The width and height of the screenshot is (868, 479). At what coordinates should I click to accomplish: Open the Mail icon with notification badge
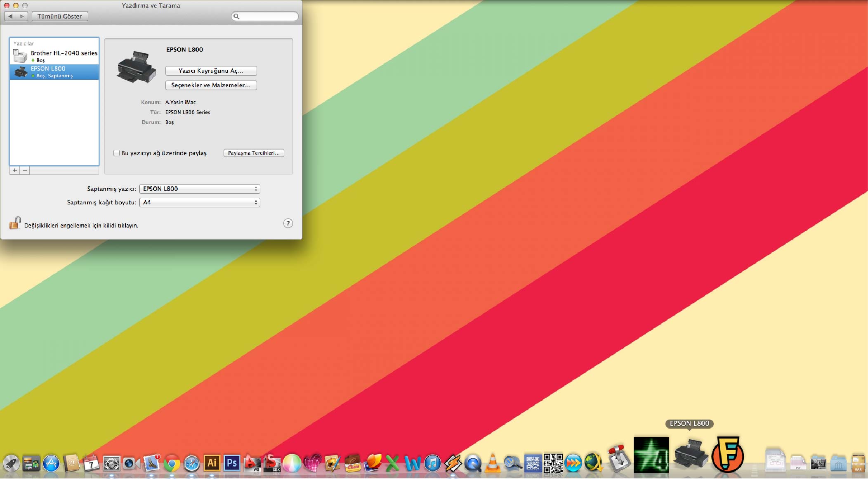(152, 463)
